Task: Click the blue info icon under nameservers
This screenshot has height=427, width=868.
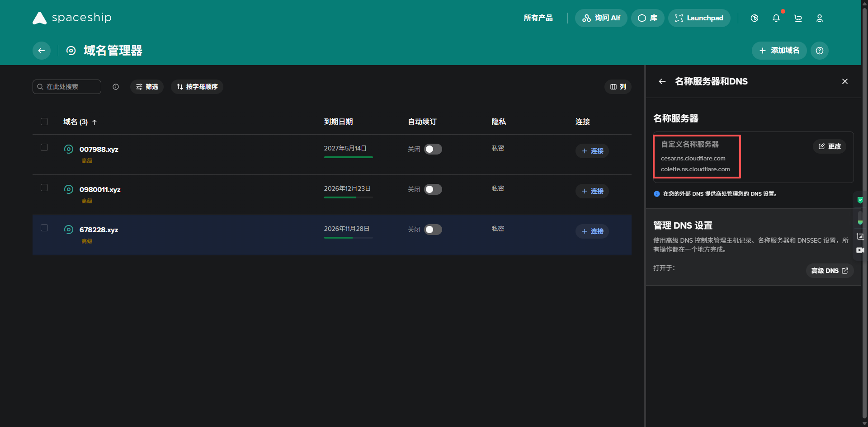Action: pyautogui.click(x=657, y=194)
